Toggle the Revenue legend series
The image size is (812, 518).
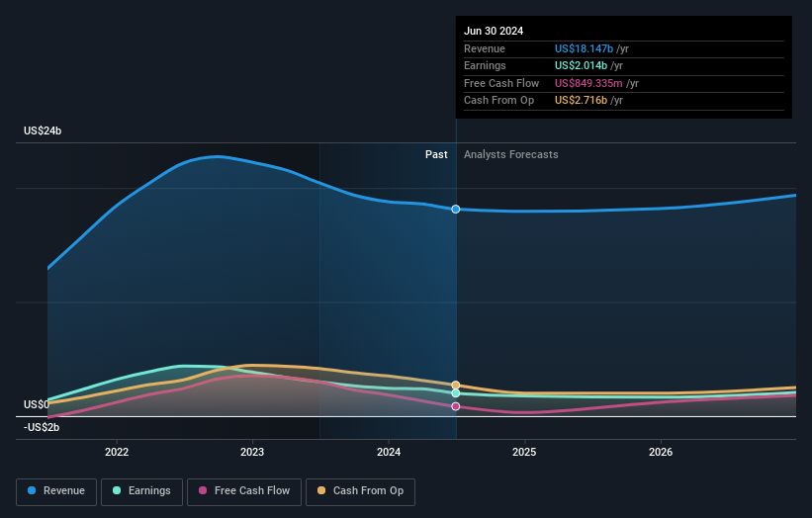[56, 491]
